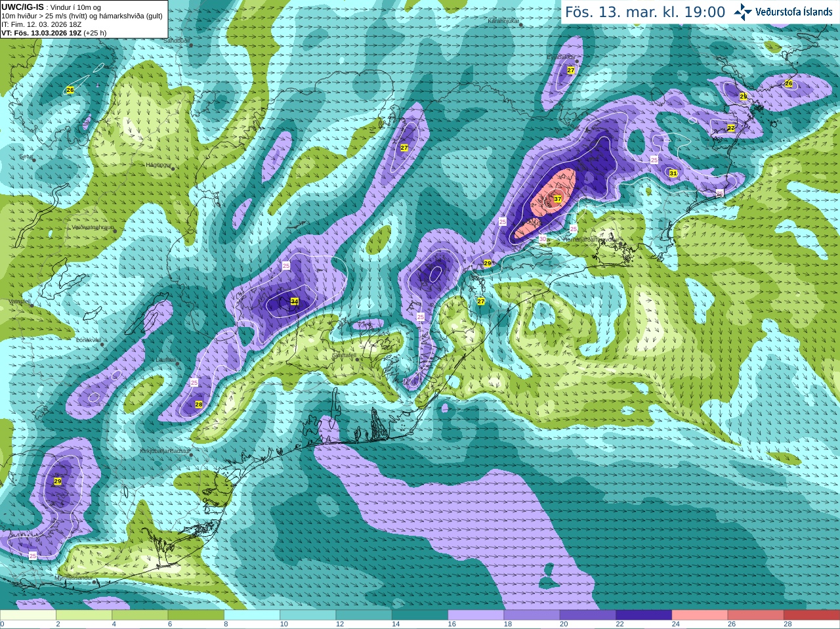
Task: Pick the 20–22 m/s violet legend swatch
Action: 588,615
